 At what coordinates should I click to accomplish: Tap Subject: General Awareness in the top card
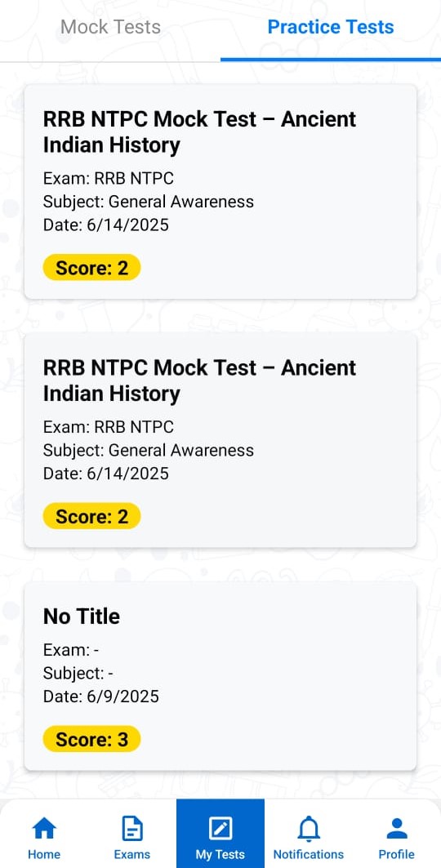tap(149, 202)
